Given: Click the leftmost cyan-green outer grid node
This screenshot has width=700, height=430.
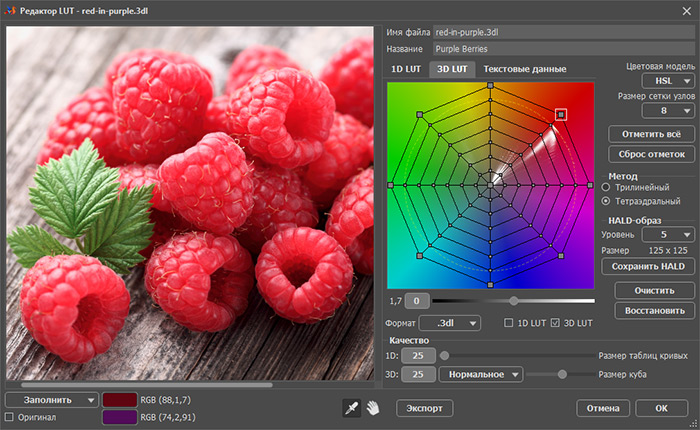Looking at the screenshot, I should (391, 185).
